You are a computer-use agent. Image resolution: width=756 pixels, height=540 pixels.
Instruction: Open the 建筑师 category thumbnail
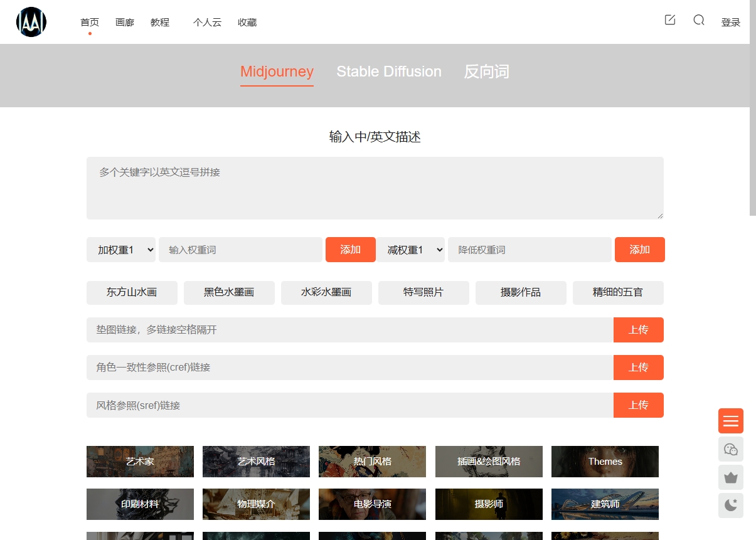coord(605,504)
